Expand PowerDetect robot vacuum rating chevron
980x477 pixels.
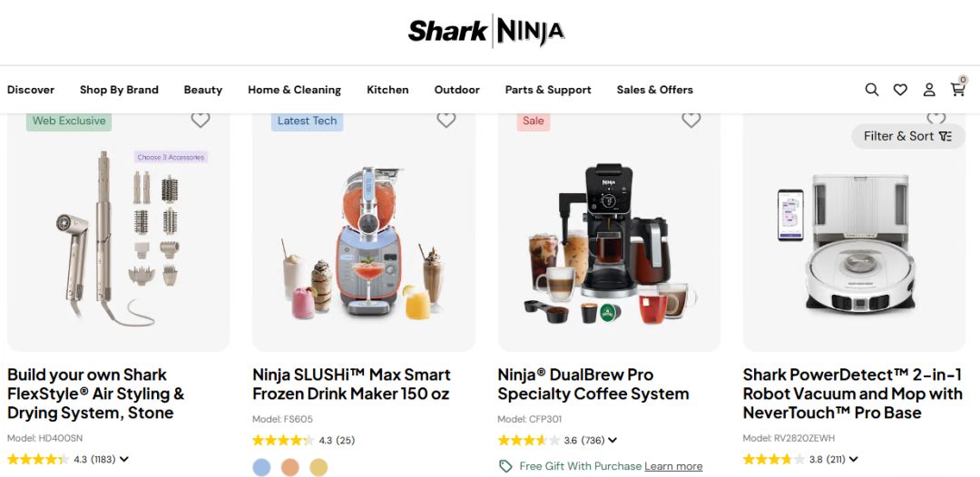(x=853, y=460)
